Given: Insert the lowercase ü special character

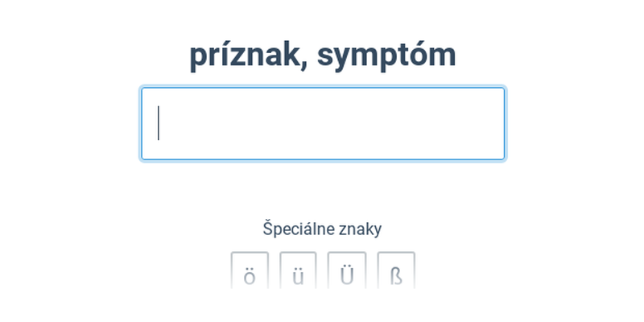Looking at the screenshot, I should [x=298, y=271].
